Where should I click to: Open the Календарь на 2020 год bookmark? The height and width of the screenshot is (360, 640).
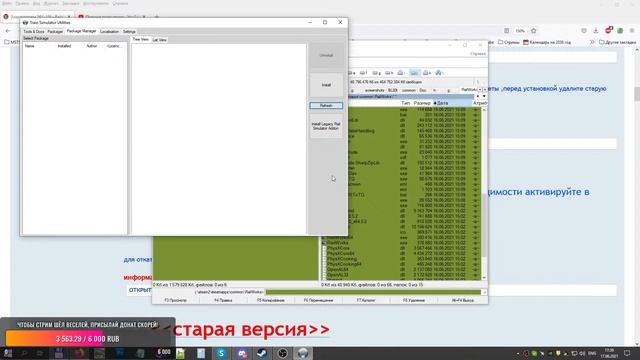(547, 42)
